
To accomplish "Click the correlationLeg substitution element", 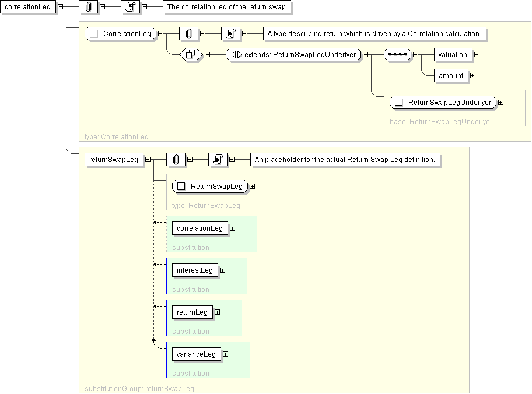I will click(199, 228).
